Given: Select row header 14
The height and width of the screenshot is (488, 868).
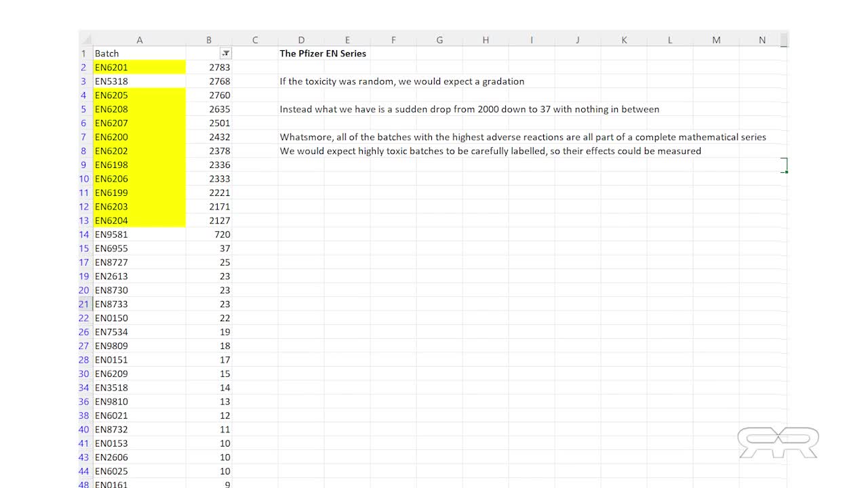Looking at the screenshot, I should coord(85,235).
